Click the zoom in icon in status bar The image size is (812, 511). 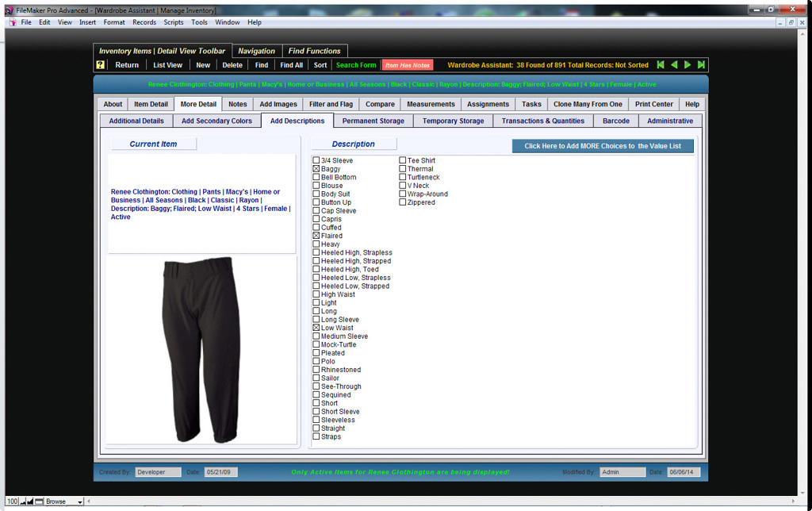tap(30, 501)
